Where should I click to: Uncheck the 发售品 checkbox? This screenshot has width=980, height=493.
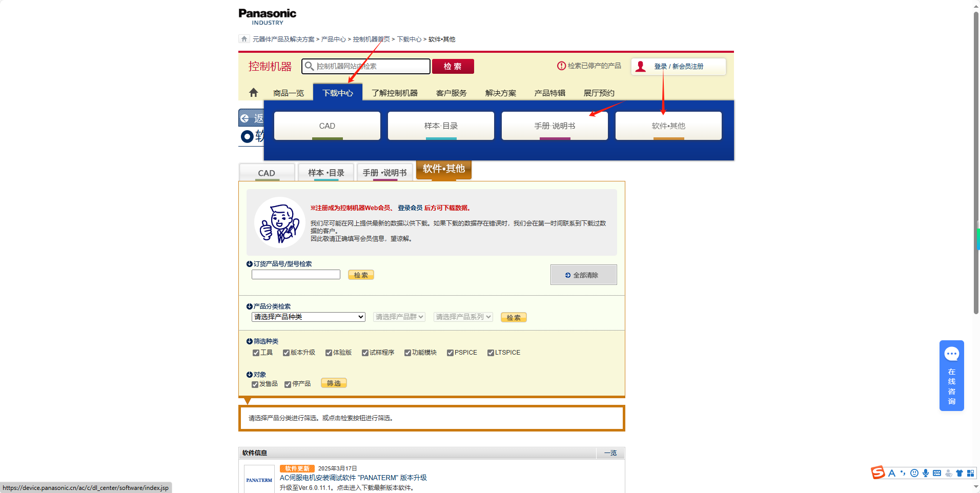point(255,384)
